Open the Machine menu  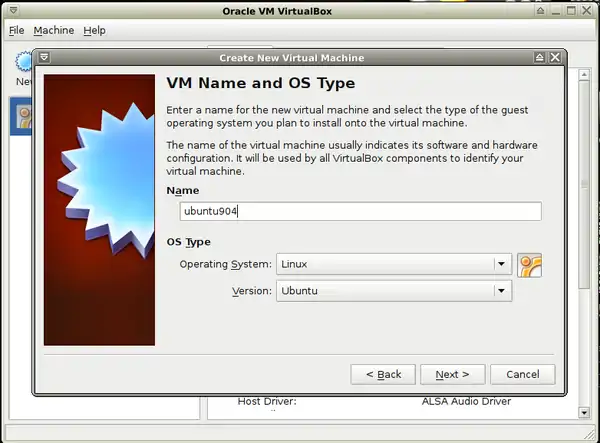[x=54, y=30]
